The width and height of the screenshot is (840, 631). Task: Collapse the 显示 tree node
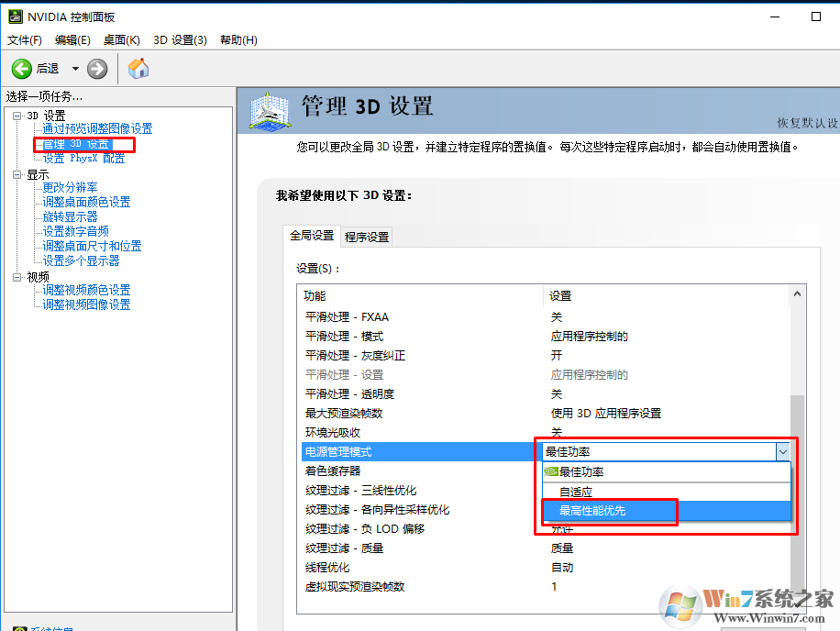click(x=17, y=174)
